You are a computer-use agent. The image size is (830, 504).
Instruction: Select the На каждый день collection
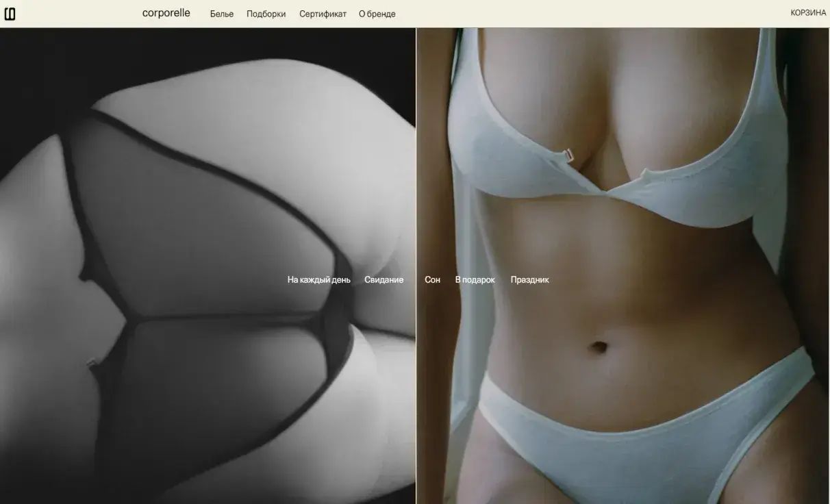(x=318, y=279)
